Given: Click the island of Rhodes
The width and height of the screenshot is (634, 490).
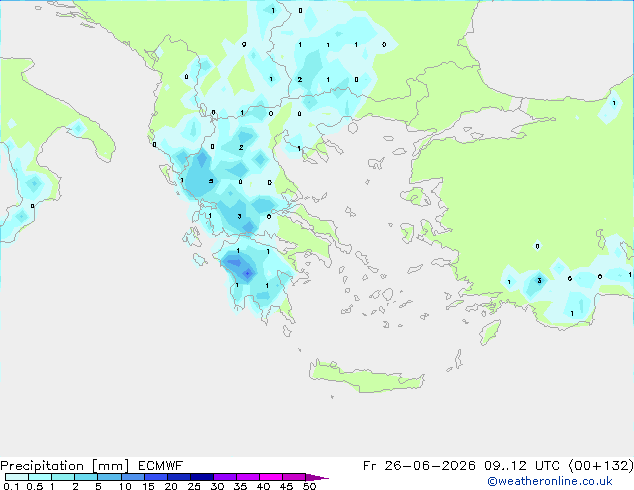Looking at the screenshot, I should click(490, 332).
